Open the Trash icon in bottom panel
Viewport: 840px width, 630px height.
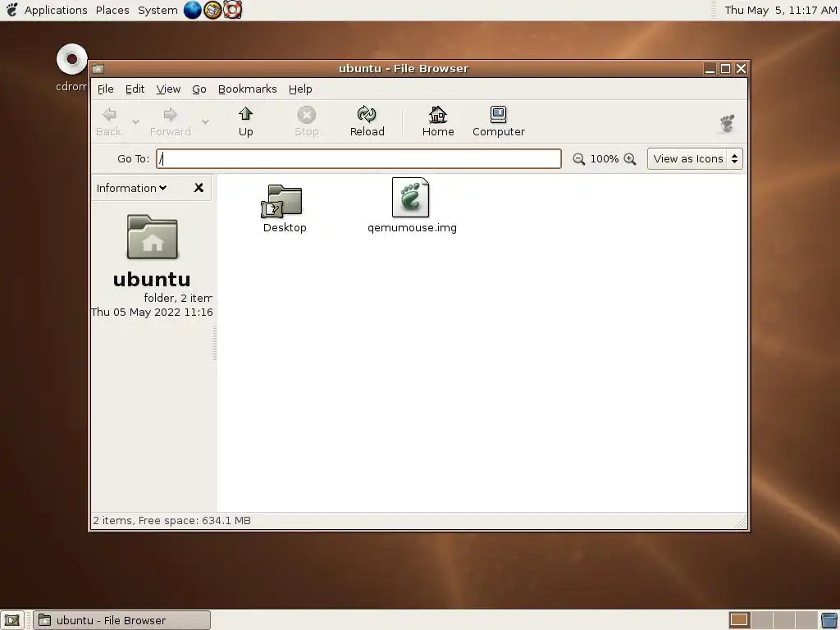tap(829, 620)
